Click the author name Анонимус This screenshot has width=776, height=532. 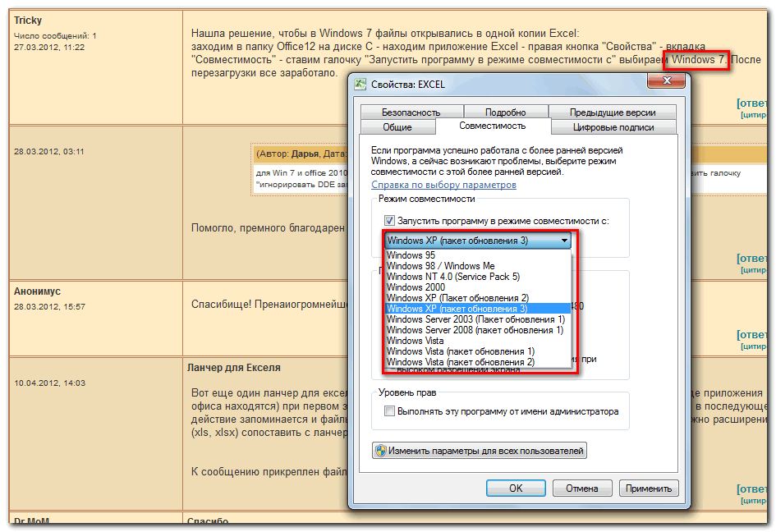tap(37, 291)
